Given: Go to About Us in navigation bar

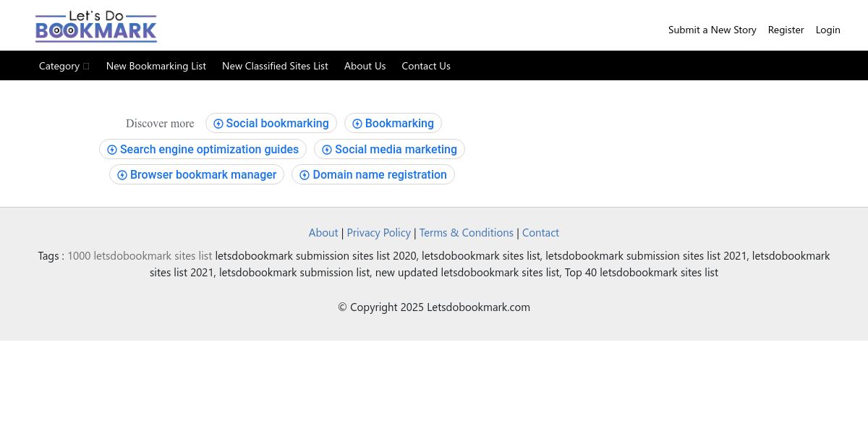Looking at the screenshot, I should [365, 66].
